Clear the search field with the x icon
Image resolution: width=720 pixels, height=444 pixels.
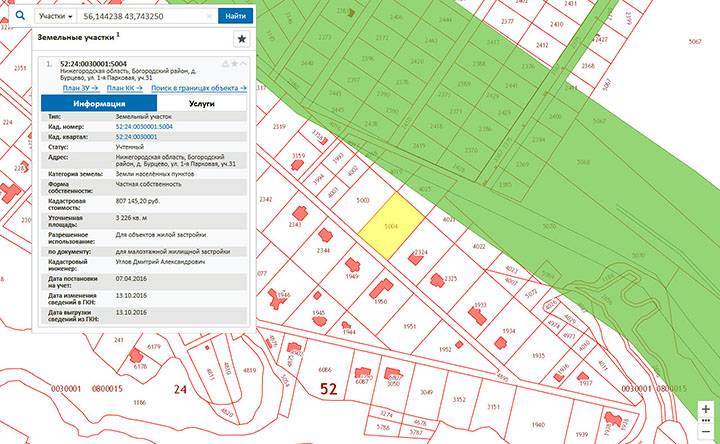[209, 16]
